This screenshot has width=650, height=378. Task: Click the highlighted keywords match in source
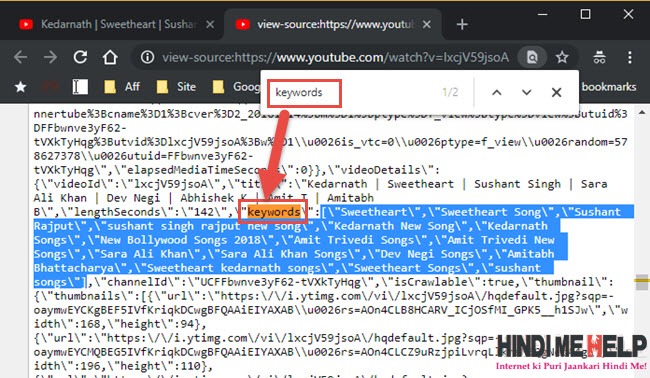pos(274,212)
